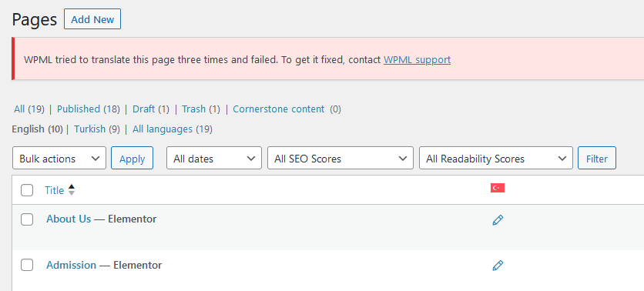Switch to Turkish language pages
The height and width of the screenshot is (291, 644).
(x=89, y=129)
